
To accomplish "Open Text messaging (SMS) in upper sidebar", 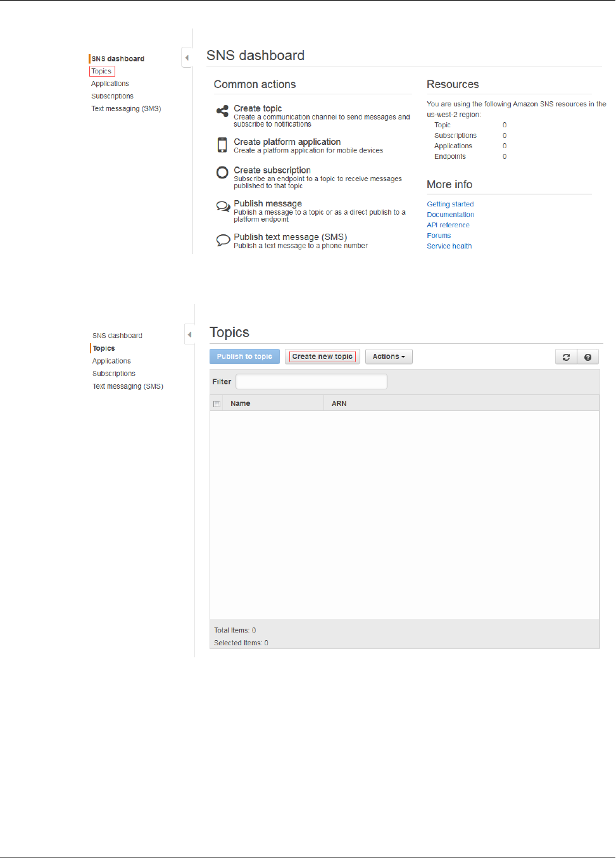I will 126,109.
